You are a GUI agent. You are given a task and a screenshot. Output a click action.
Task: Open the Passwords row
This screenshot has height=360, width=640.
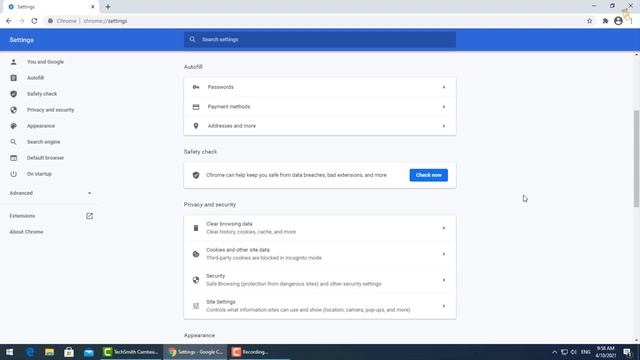[x=320, y=87]
